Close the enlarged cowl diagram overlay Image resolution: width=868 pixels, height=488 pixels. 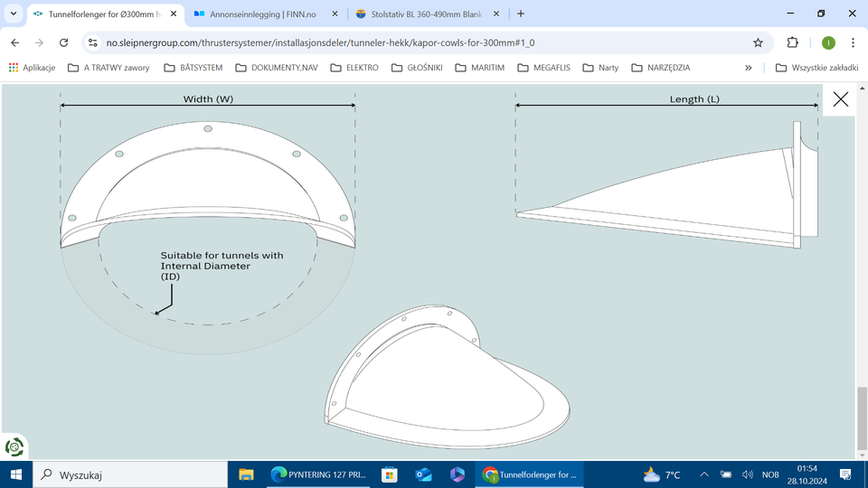[x=840, y=99]
